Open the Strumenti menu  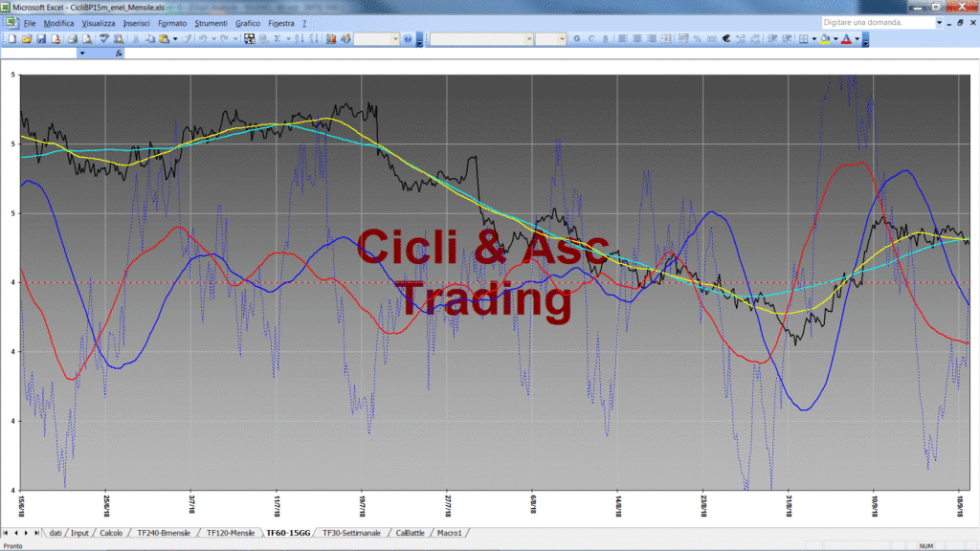211,23
